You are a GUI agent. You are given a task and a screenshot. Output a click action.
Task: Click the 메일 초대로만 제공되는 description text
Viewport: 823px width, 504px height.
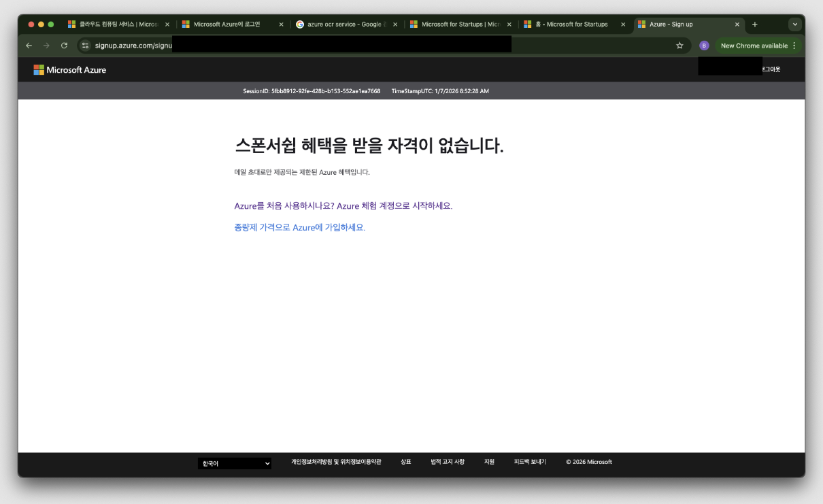tap(302, 173)
